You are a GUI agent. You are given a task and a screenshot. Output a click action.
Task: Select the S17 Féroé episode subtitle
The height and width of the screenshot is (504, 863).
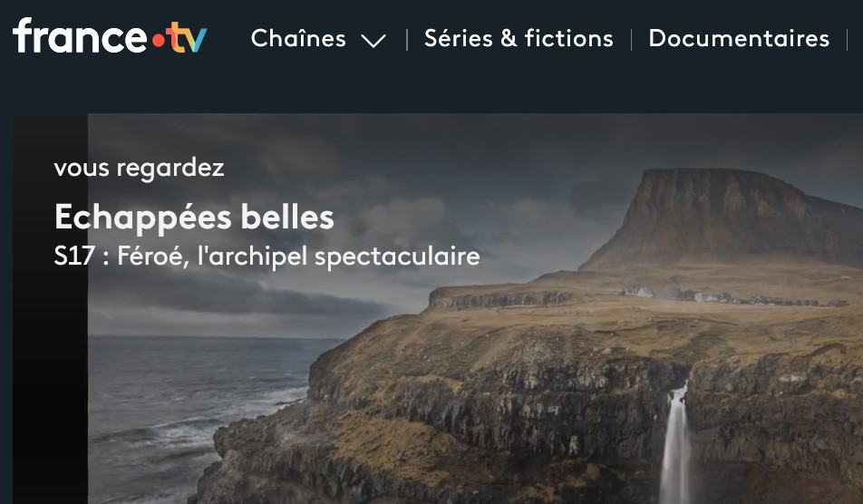pyautogui.click(x=267, y=257)
